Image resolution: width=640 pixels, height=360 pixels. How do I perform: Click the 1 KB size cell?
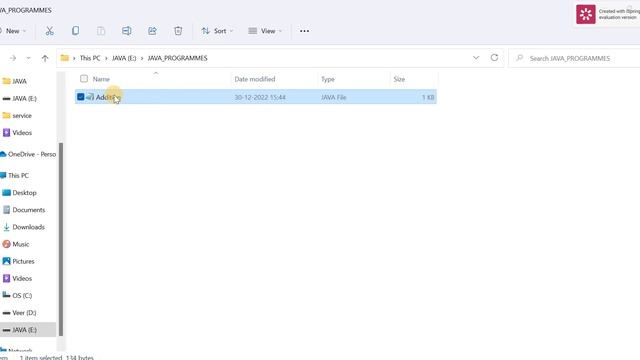pos(428,98)
